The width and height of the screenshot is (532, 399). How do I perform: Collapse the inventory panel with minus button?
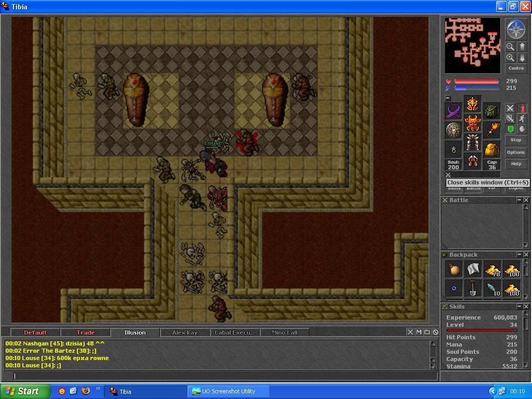(x=448, y=98)
